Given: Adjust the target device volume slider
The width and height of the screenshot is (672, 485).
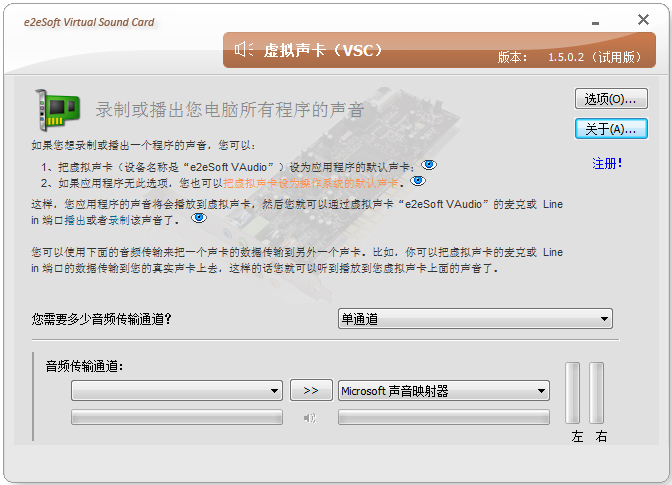Looking at the screenshot, I should [444, 417].
